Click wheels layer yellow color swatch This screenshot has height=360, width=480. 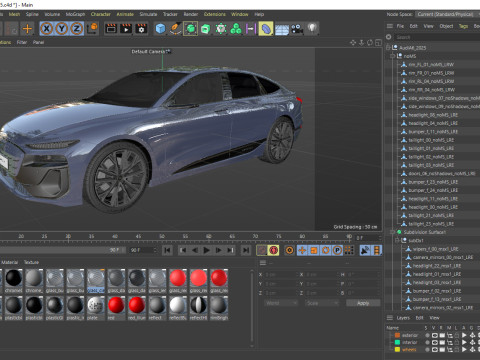pos(397,350)
